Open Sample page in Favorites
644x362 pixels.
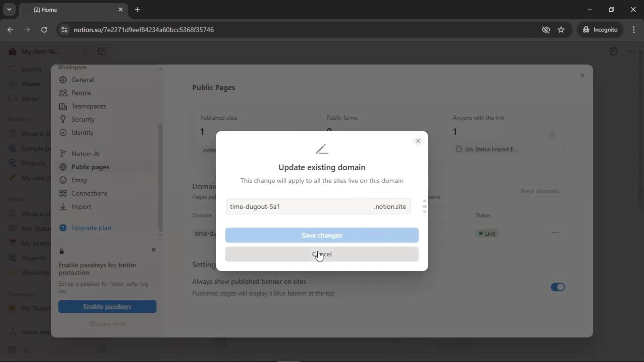(x=29, y=148)
